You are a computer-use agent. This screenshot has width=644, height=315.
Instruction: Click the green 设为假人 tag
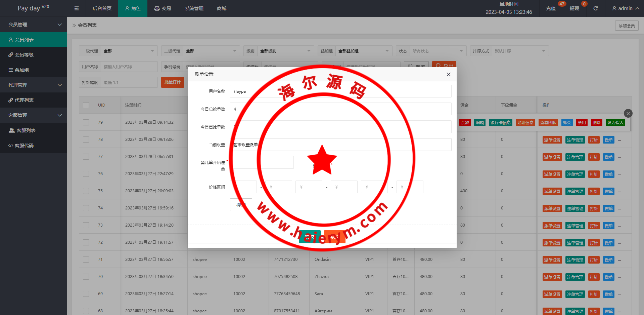click(x=615, y=123)
